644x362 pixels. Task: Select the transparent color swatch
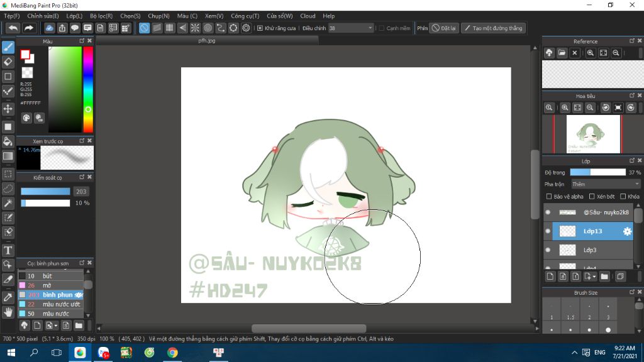27,73
